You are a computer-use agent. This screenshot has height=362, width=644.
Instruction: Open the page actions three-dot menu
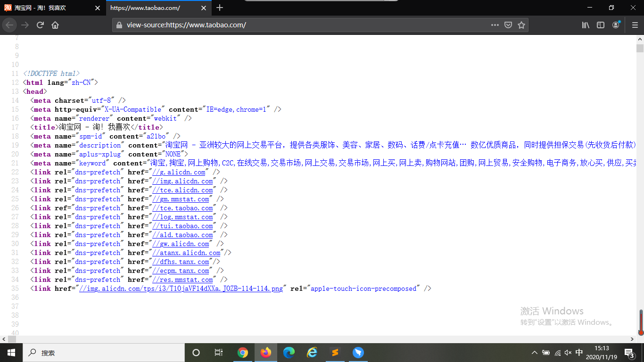pyautogui.click(x=495, y=25)
